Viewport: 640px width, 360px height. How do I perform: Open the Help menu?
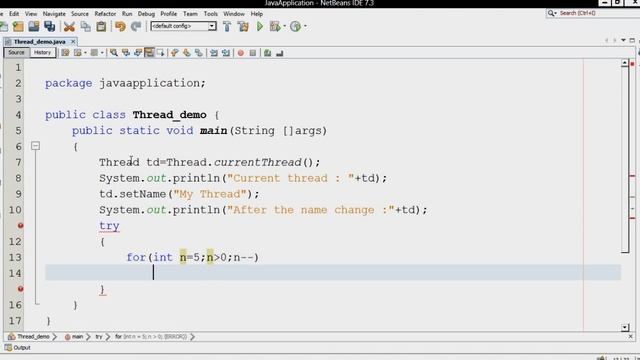(257, 14)
